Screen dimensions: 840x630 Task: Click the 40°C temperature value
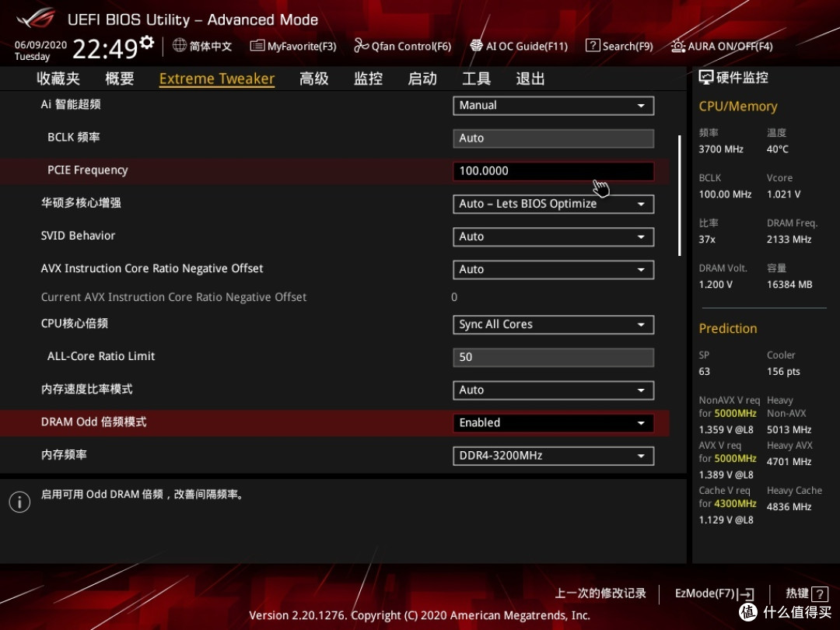pos(777,149)
